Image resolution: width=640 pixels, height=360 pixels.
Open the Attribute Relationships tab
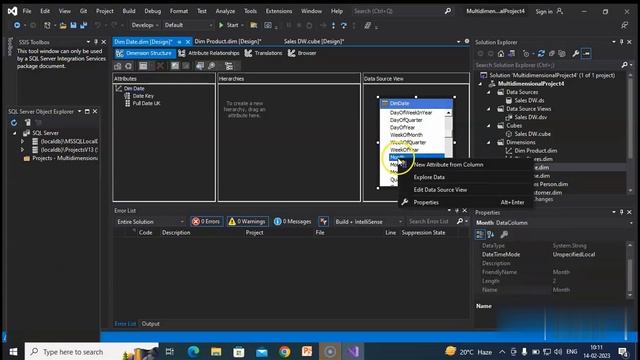point(209,53)
